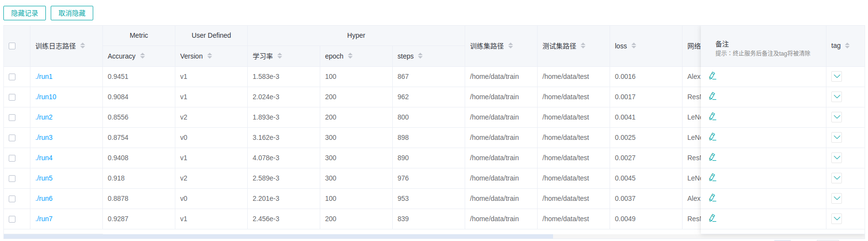Open the ./run10 training log link
The width and height of the screenshot is (868, 241).
[46, 97]
